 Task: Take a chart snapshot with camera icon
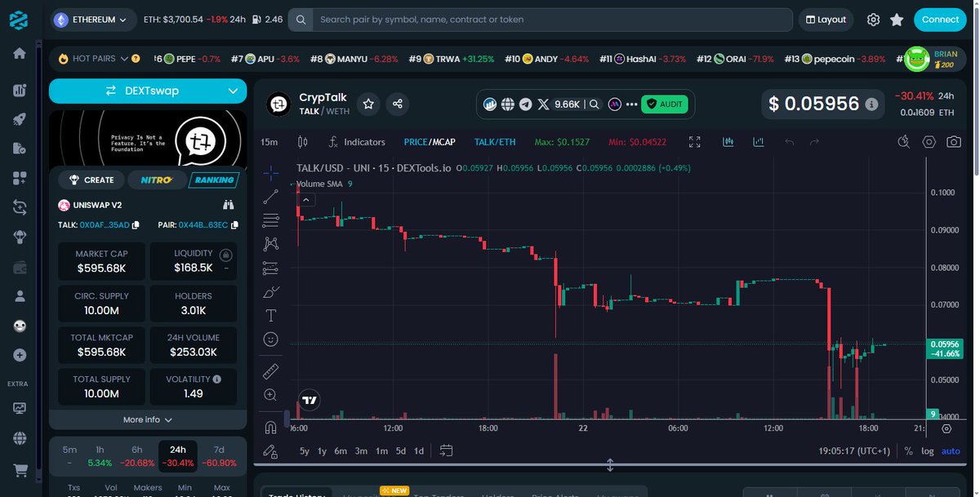coord(953,142)
